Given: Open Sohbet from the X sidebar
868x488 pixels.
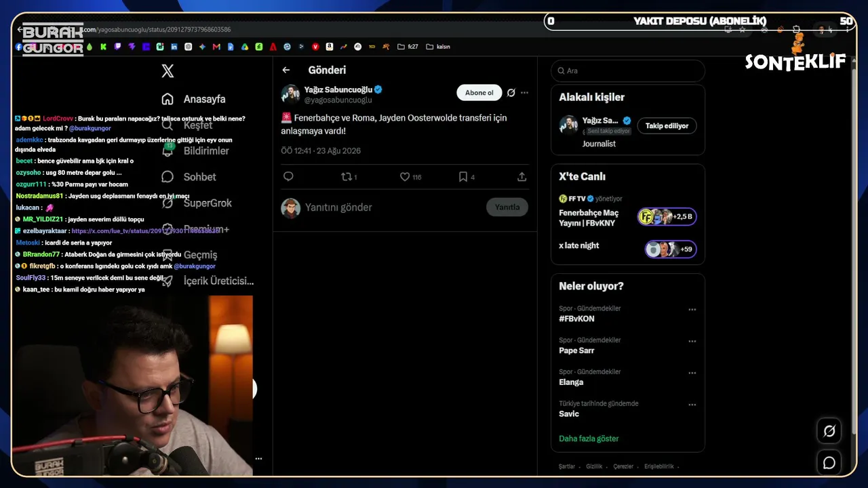Looking at the screenshot, I should [x=189, y=177].
